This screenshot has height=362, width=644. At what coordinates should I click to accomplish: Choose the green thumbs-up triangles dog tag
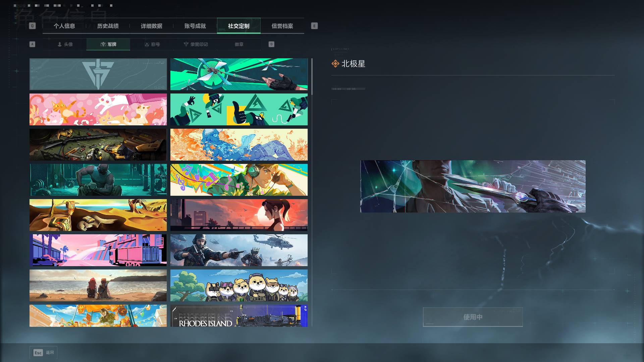[239, 110]
